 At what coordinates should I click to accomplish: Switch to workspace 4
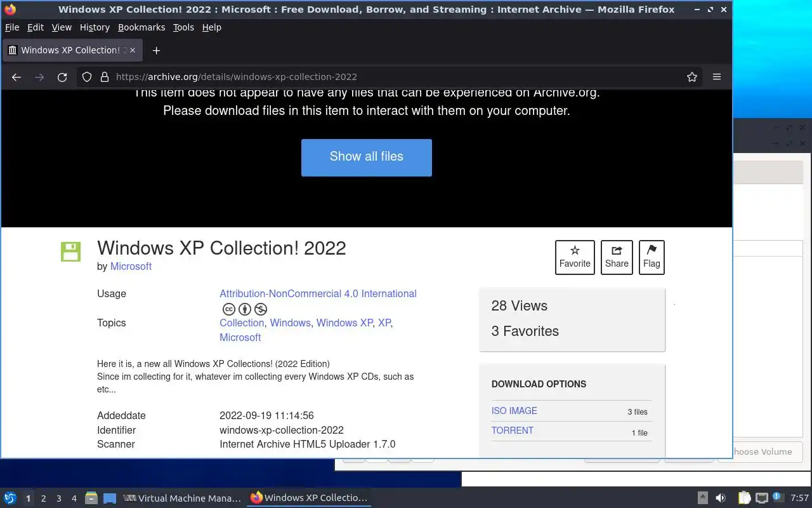[x=74, y=498]
